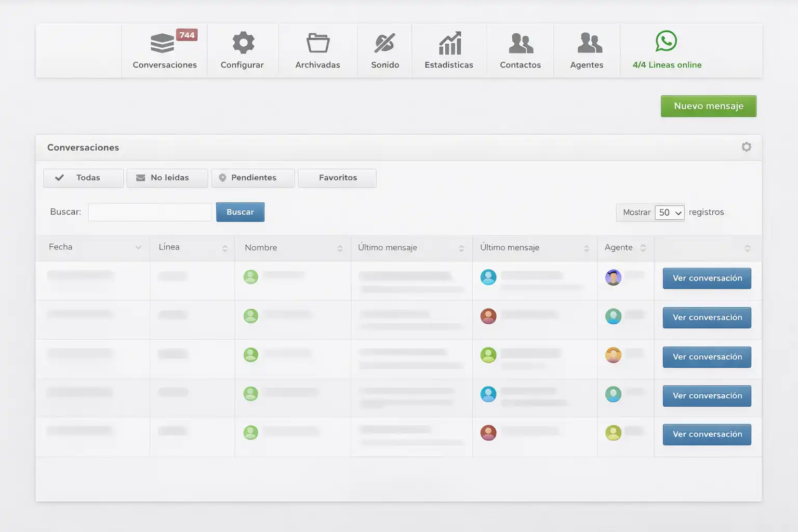Click yellow-green agent avatar in fifth row
Viewport: 798px width, 532px height.
click(x=614, y=433)
